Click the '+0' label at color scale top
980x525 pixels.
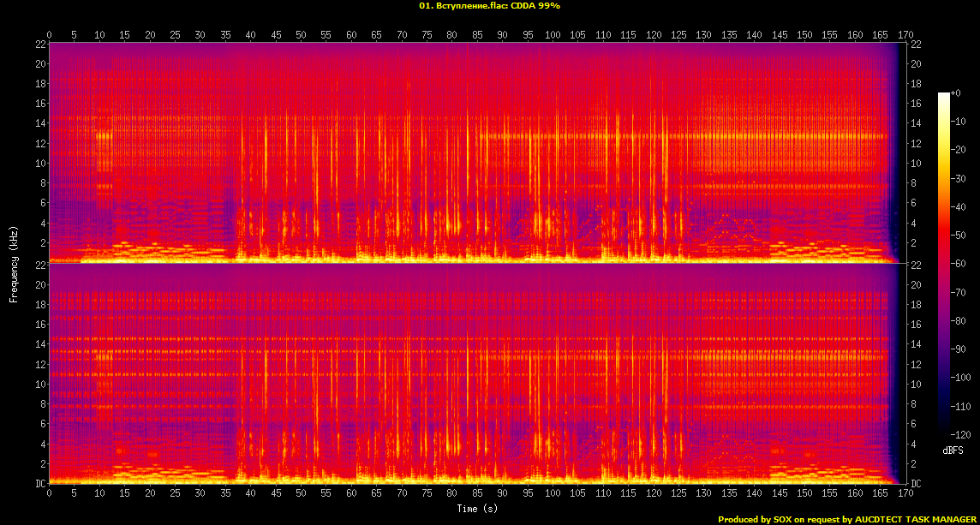957,92
